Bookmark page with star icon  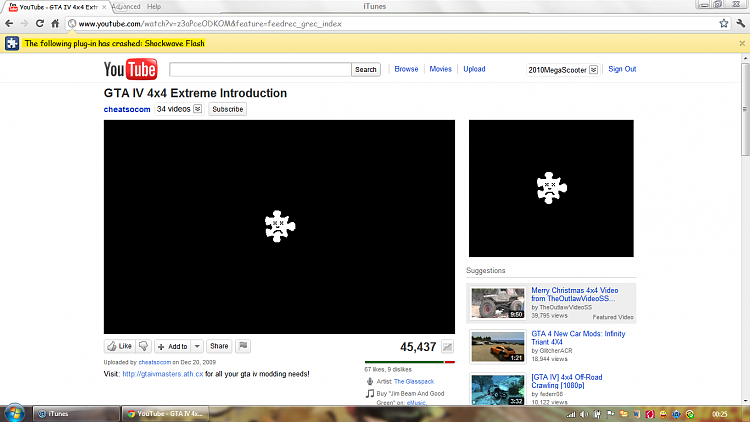724,23
